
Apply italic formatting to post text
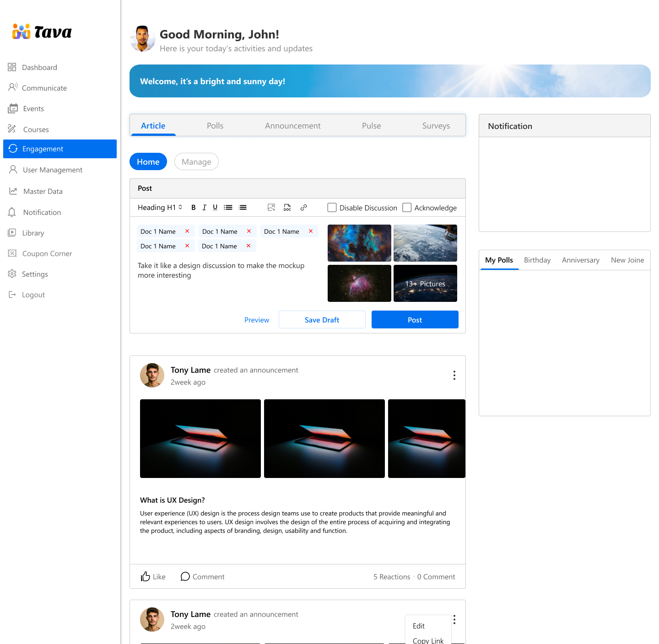coord(204,208)
